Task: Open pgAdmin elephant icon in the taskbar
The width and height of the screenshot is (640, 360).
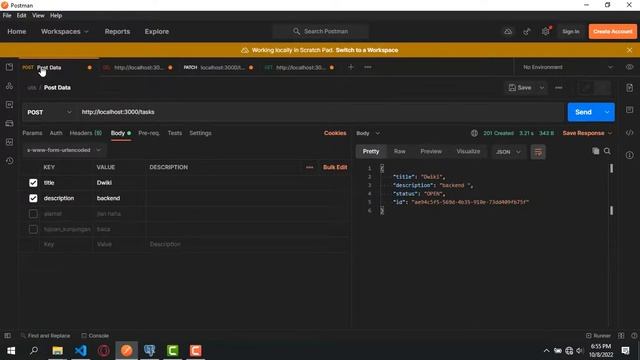Action: (x=149, y=351)
